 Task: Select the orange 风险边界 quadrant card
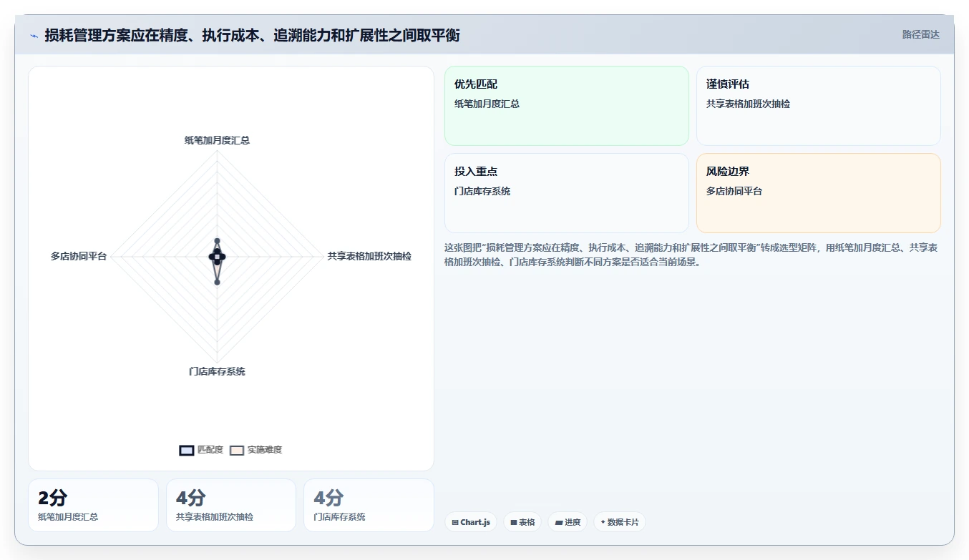pyautogui.click(x=819, y=193)
